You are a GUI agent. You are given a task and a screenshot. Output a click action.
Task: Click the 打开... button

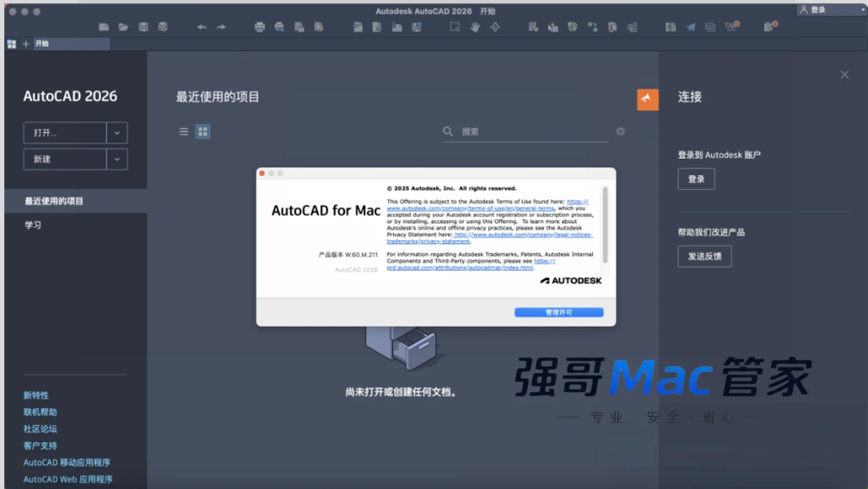tap(65, 133)
